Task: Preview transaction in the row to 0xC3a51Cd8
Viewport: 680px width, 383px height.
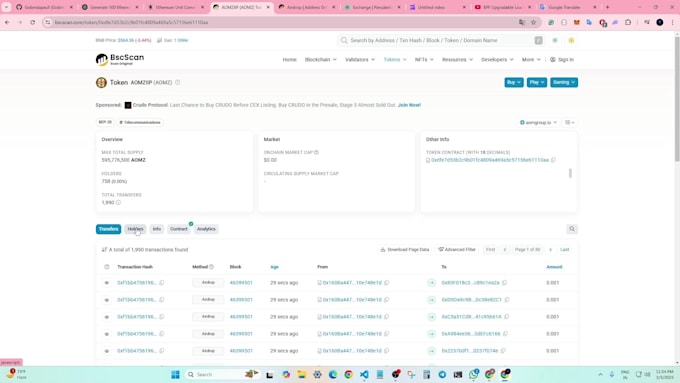Action: 107,317
